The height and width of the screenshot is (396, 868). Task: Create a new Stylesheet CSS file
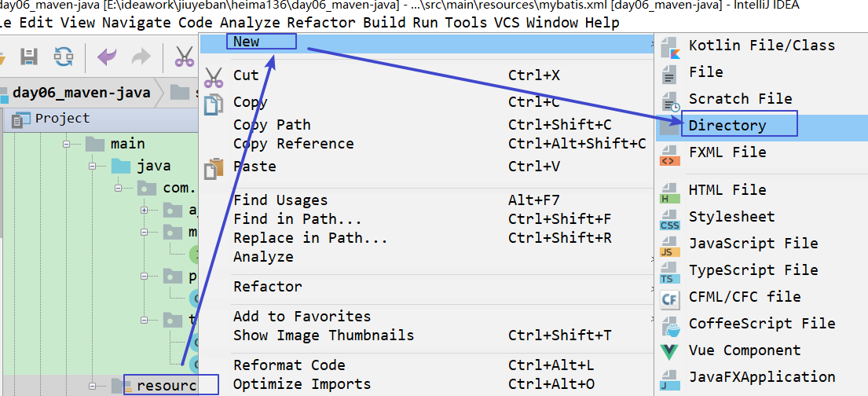731,217
